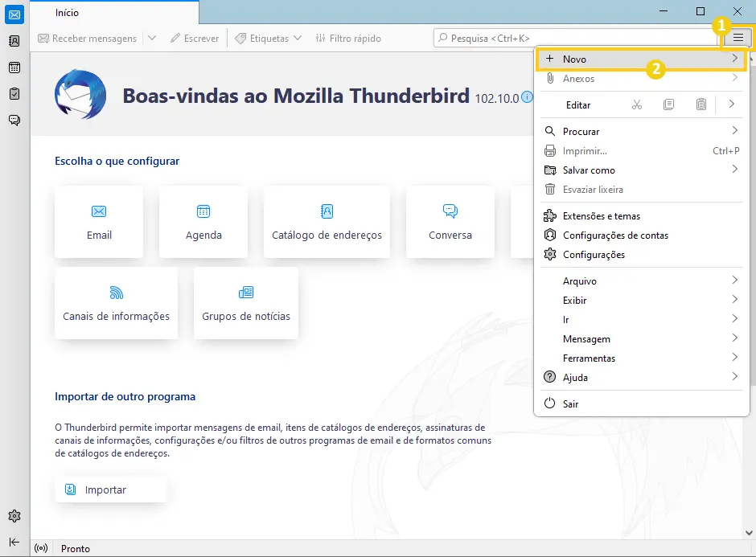Viewport: 756px width, 557px height.
Task: Open the Salvar como submenu
Action: pos(641,170)
